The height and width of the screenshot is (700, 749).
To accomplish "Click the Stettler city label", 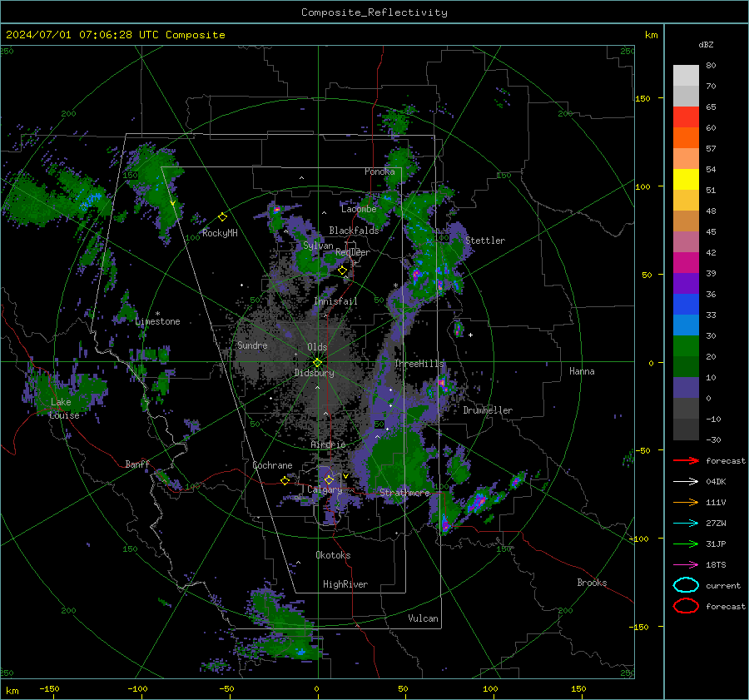I will (x=485, y=241).
